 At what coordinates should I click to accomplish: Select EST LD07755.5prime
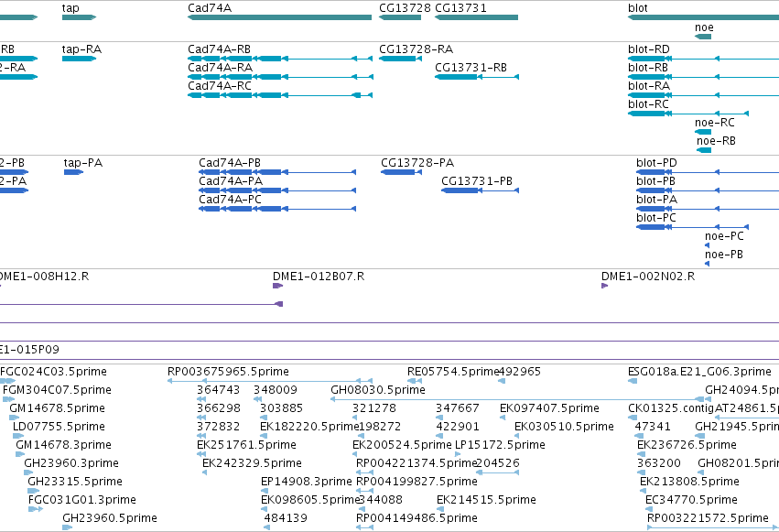(x=18, y=436)
